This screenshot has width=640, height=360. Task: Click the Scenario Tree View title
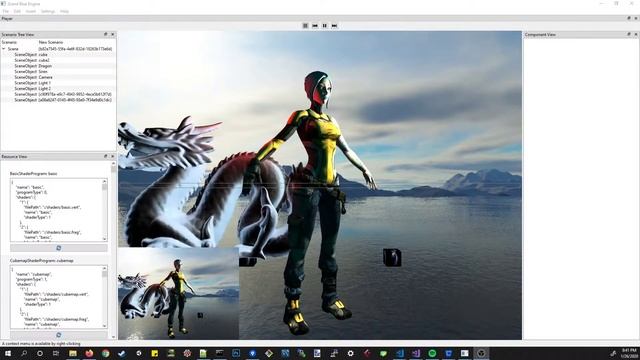pyautogui.click(x=18, y=35)
